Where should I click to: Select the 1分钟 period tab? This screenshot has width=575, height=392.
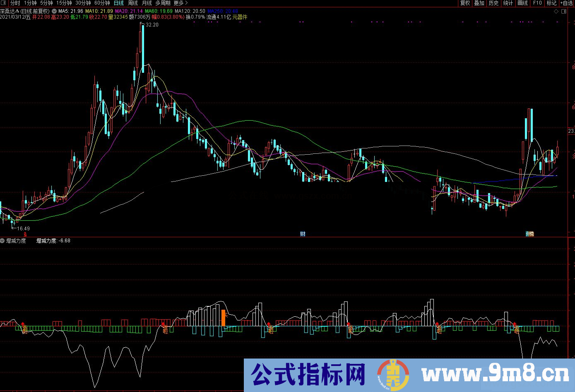pos(31,3)
